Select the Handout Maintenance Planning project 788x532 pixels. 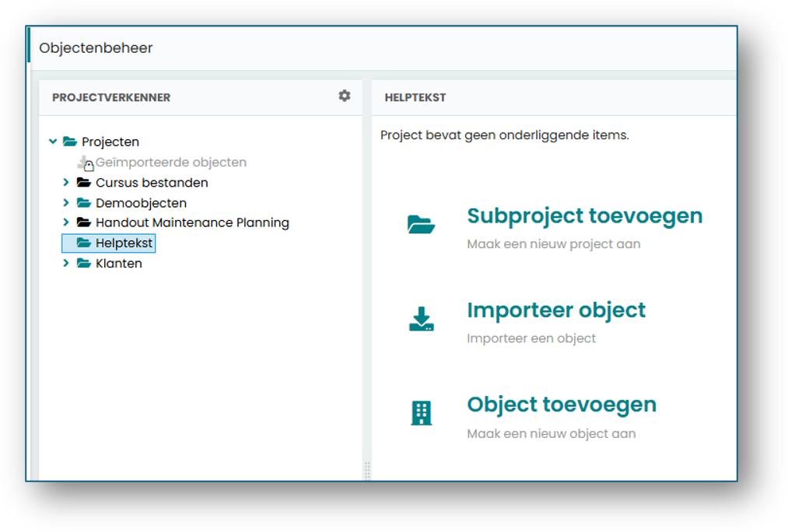192,222
